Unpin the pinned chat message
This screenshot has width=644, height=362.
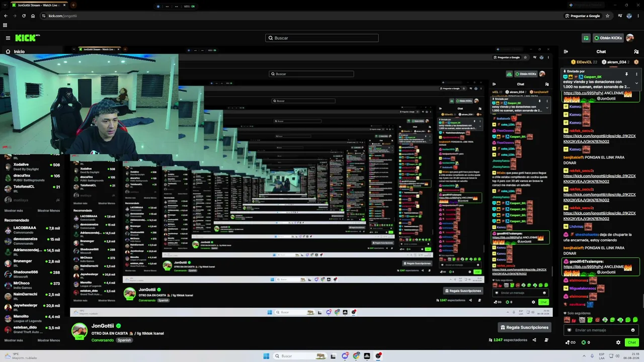[x=626, y=74]
